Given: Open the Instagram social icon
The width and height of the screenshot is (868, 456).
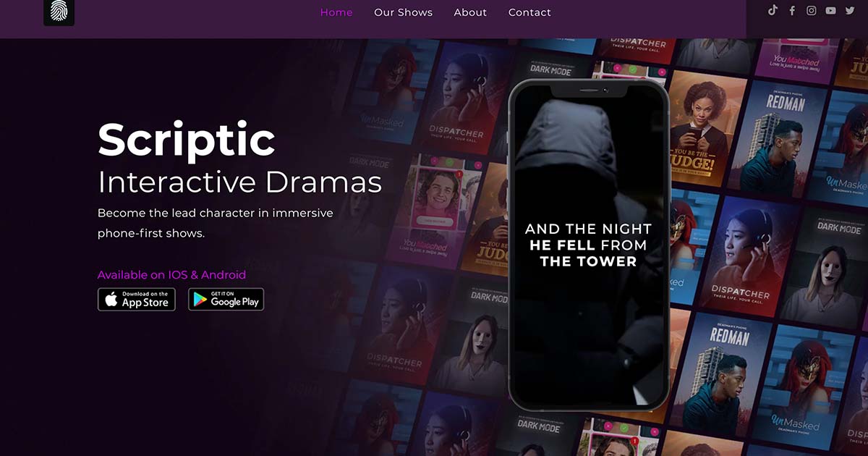Looking at the screenshot, I should click(x=812, y=11).
